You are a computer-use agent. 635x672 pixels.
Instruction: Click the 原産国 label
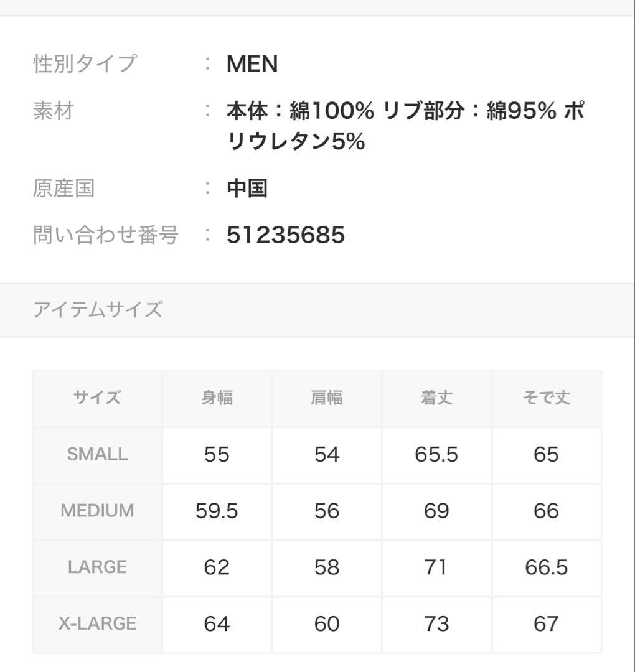(63, 189)
